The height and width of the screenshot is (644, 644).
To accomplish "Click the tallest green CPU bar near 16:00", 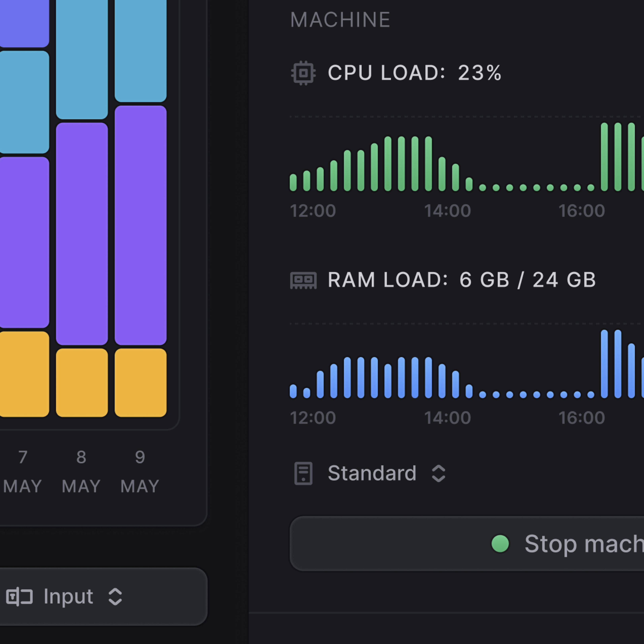I will click(604, 157).
